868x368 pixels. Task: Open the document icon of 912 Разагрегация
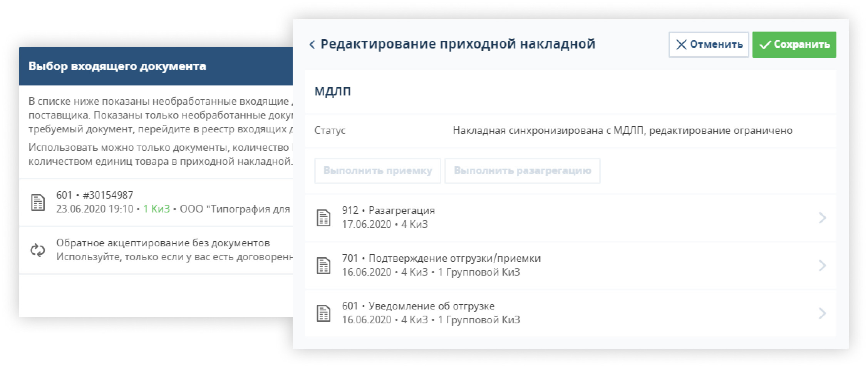[x=323, y=218]
